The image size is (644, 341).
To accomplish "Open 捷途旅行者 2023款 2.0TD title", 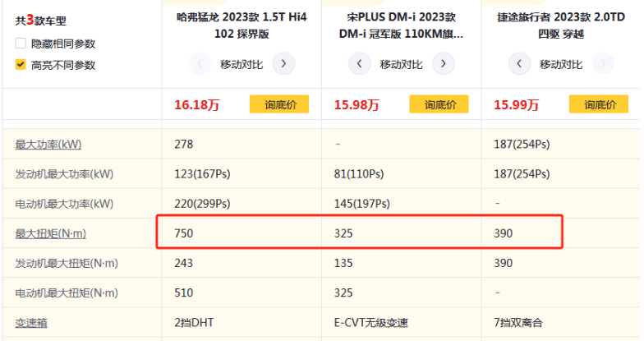I will tap(561, 25).
